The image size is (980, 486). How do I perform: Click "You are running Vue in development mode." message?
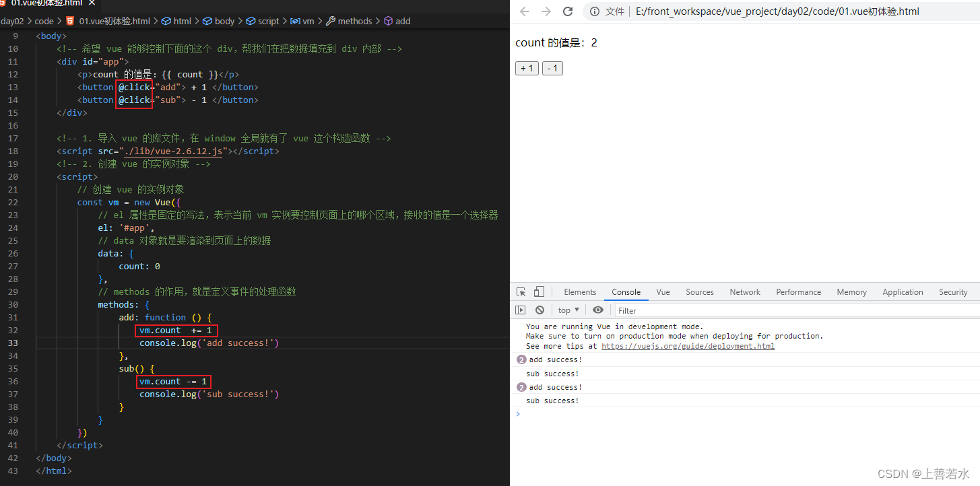point(614,326)
